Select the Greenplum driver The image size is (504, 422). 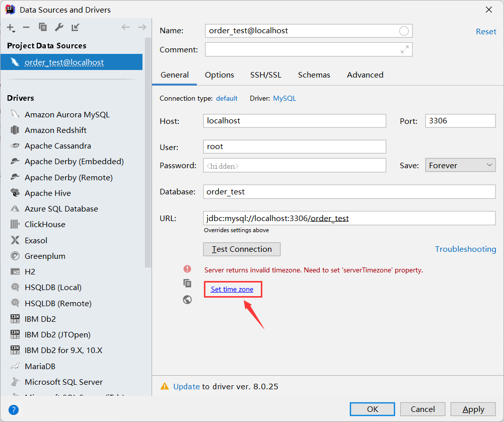(x=45, y=256)
